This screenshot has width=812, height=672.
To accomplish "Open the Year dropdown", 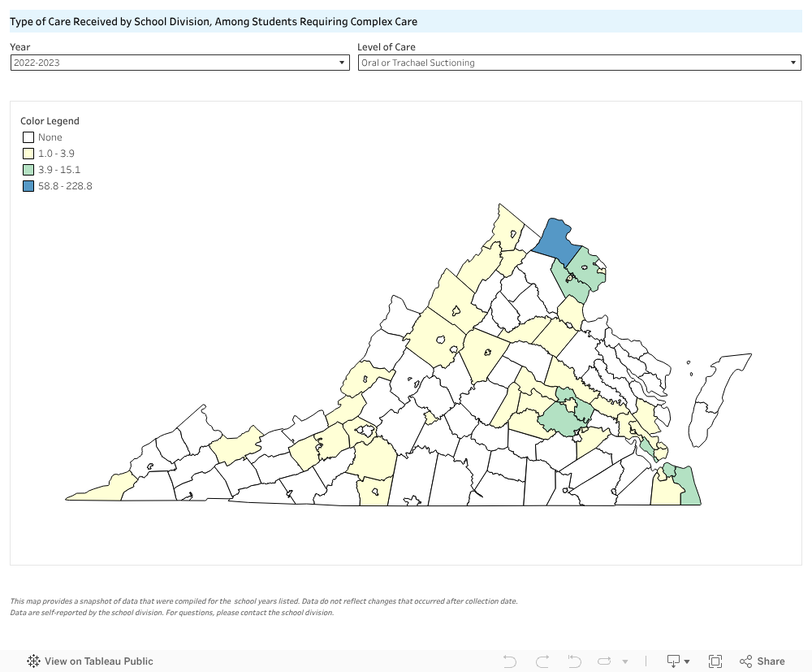I will point(179,63).
